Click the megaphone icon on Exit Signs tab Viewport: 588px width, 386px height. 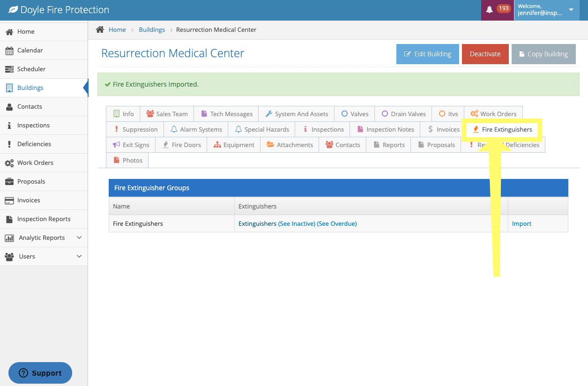pyautogui.click(x=116, y=145)
